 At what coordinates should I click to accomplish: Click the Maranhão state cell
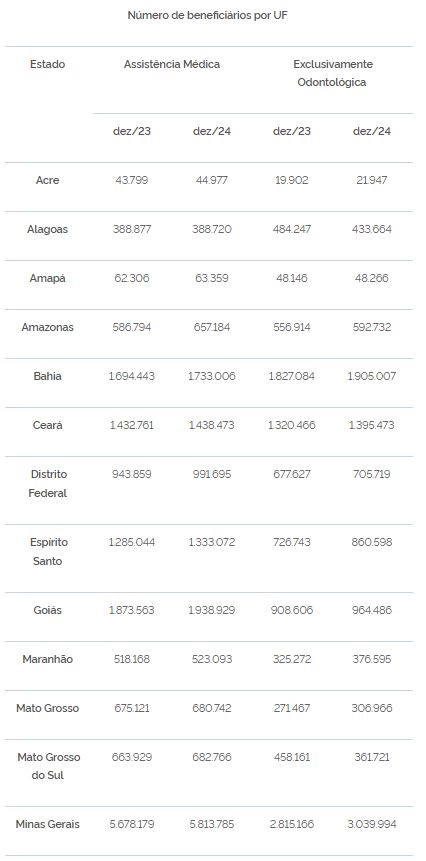click(x=47, y=659)
